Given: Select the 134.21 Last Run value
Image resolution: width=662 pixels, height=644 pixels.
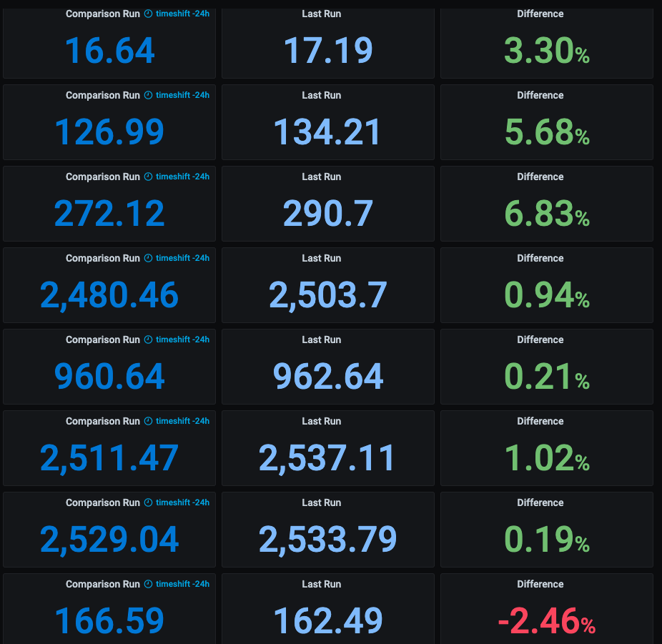Looking at the screenshot, I should pos(327,132).
